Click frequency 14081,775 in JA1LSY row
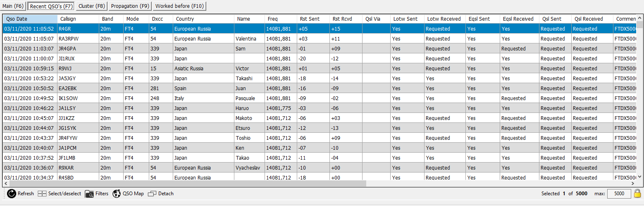Screen dimensions: 644x206 pos(279,108)
